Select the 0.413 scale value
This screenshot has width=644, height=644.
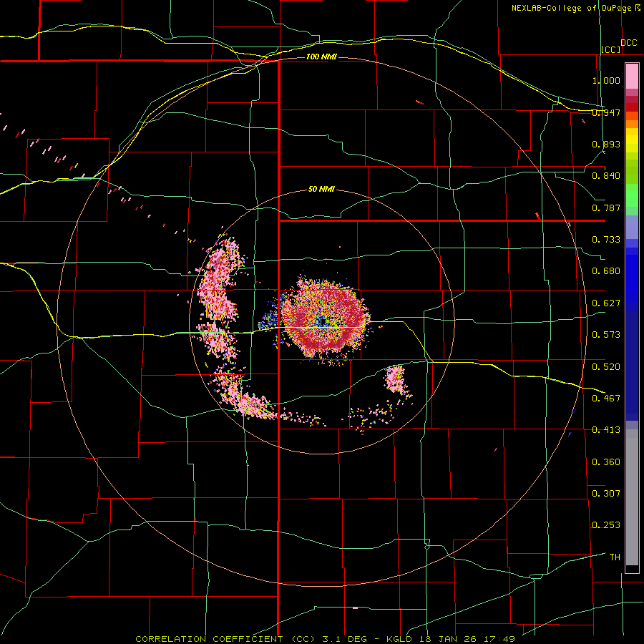(606, 430)
